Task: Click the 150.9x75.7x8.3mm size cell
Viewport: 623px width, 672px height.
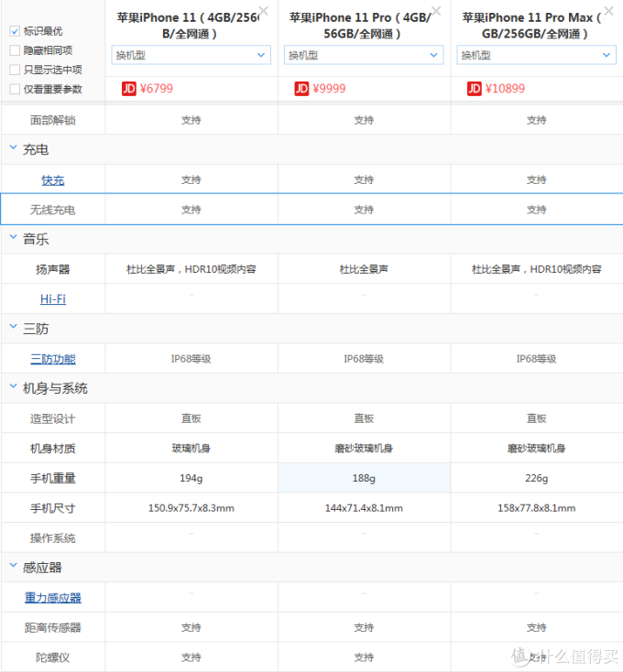Action: click(191, 508)
